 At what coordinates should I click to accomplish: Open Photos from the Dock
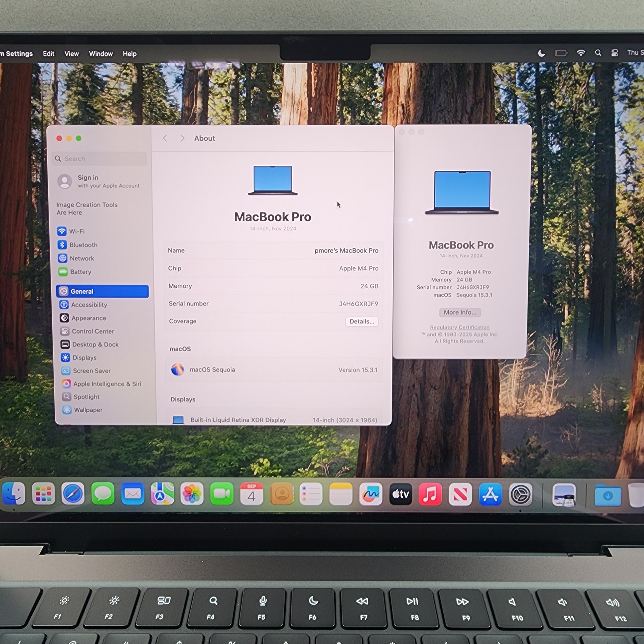click(x=192, y=493)
